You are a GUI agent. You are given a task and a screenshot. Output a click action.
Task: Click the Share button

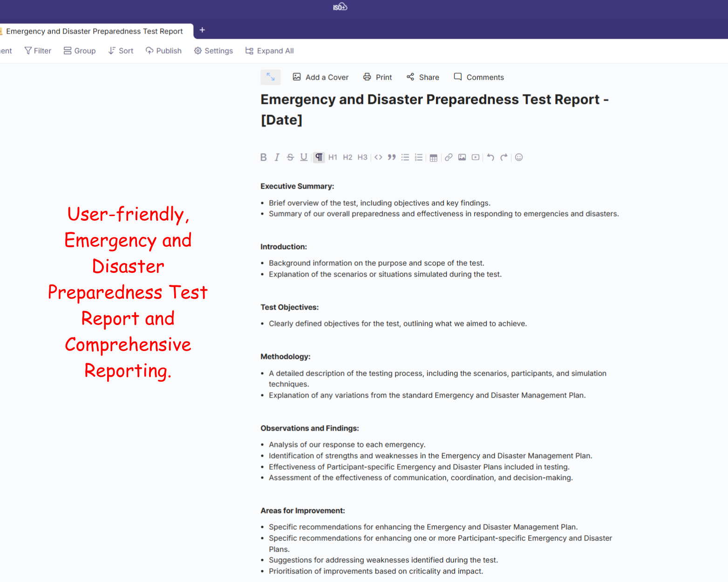423,77
